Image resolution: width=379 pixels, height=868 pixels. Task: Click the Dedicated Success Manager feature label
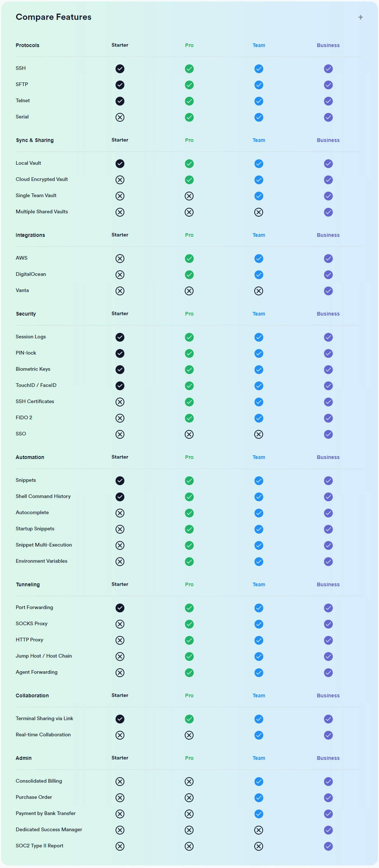tap(49, 829)
